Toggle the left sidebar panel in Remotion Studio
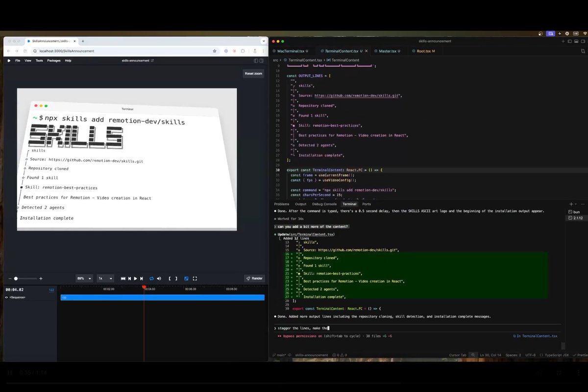Image resolution: width=588 pixels, height=392 pixels. 256,61
